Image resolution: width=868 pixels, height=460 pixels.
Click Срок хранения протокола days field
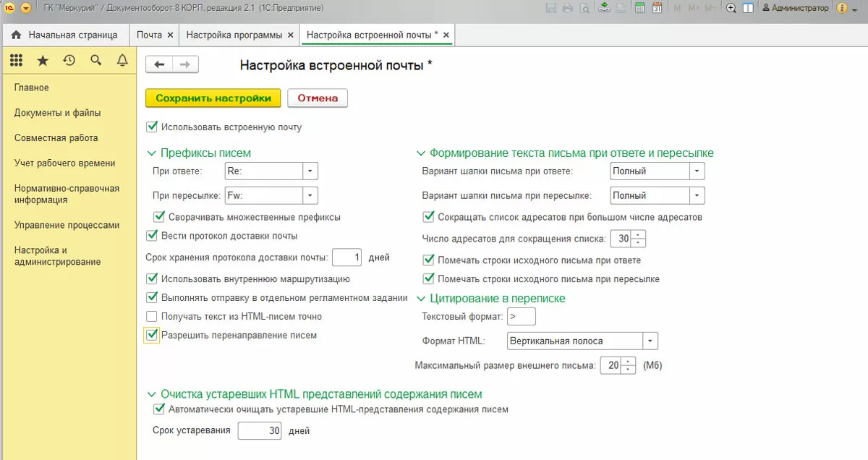click(346, 257)
